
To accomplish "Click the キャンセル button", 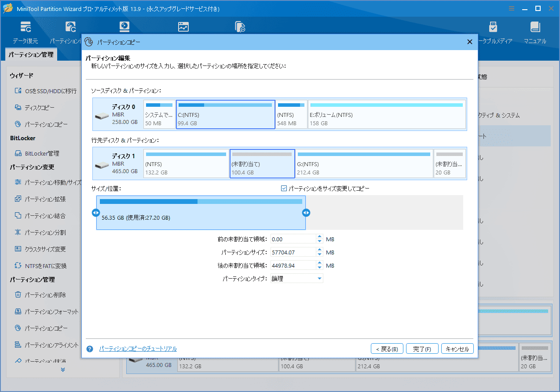I will click(458, 349).
